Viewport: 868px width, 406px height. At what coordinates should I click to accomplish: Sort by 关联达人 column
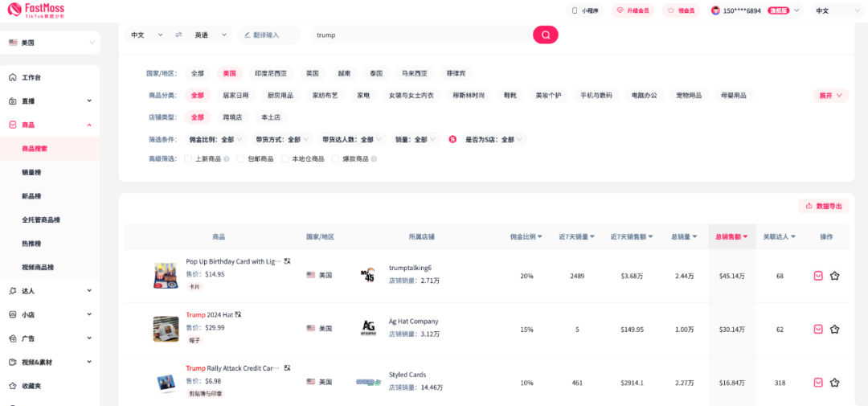tap(780, 236)
